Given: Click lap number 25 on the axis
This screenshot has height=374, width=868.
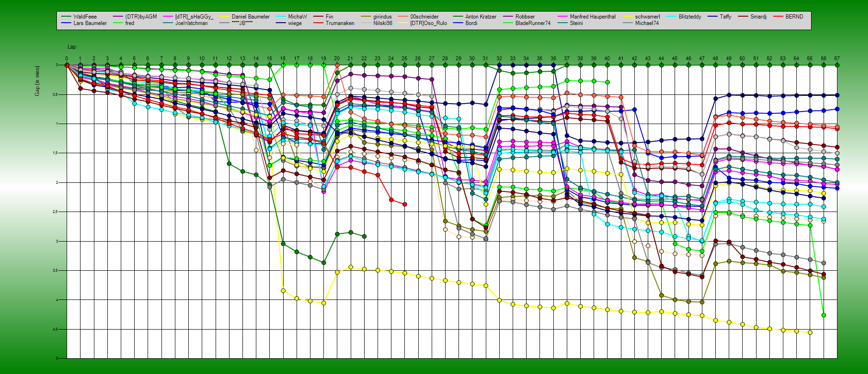Looking at the screenshot, I should coord(404,59).
